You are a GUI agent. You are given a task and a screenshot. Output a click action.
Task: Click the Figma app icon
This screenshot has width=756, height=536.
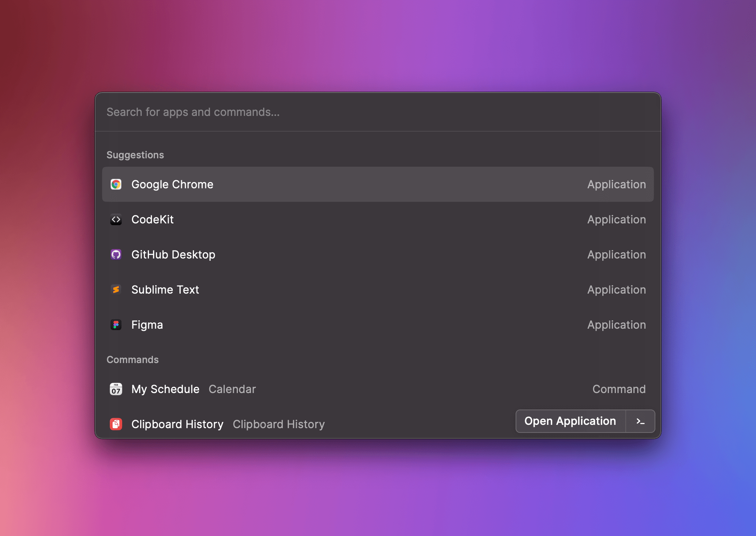click(x=116, y=325)
